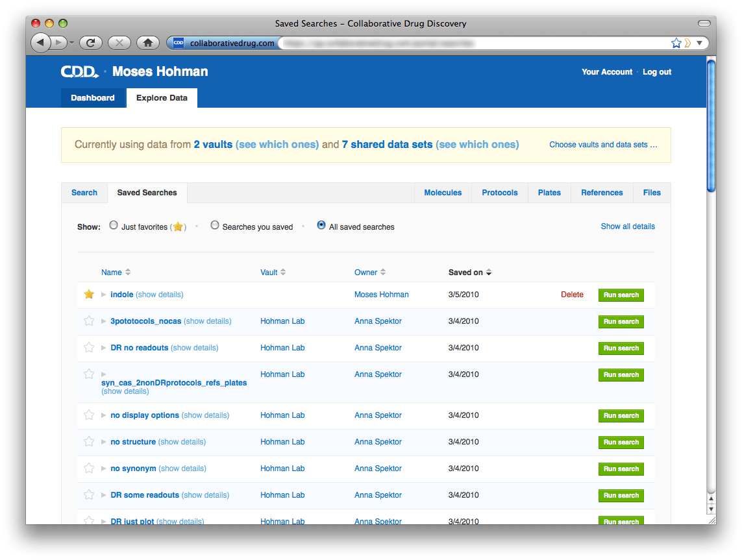Star the syn_cas_2nonDRprotocols_refs_plates search
This screenshot has width=742, height=560.
point(89,374)
